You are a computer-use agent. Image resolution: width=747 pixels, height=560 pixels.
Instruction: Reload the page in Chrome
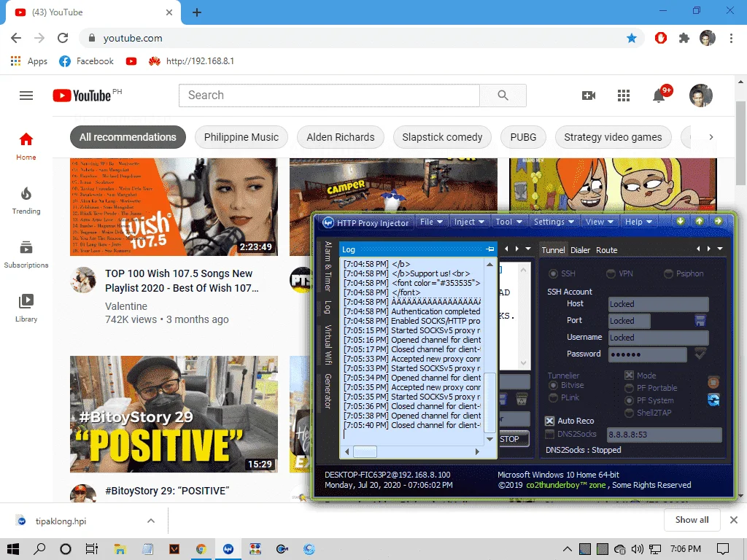pyautogui.click(x=63, y=38)
